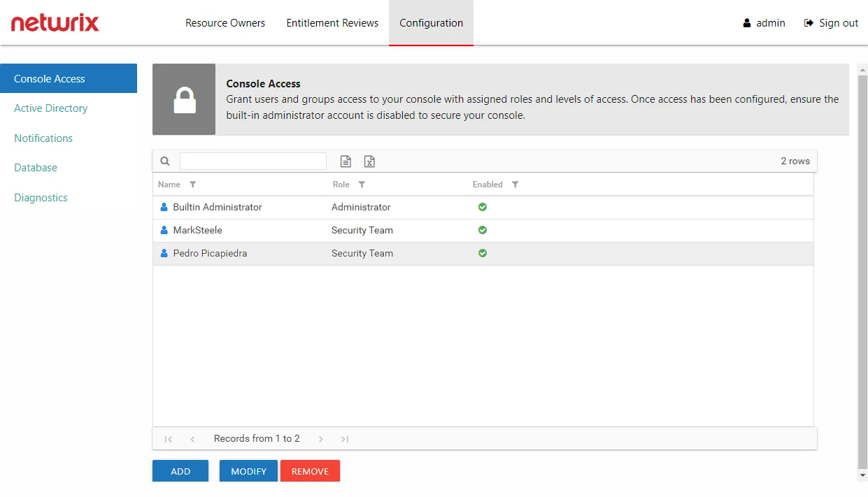
Task: Click the search magnifier icon
Action: [x=165, y=161]
